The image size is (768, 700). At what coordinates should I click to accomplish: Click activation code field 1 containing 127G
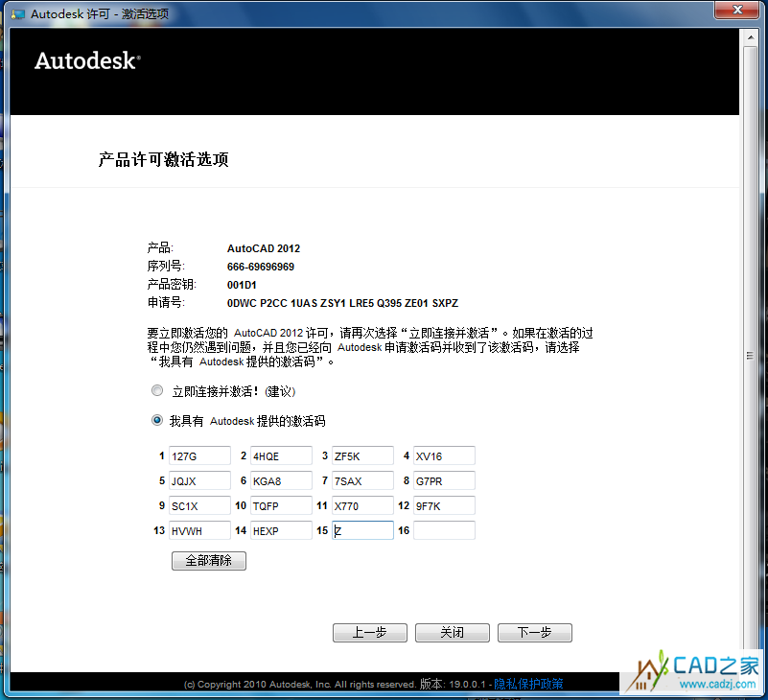[x=199, y=455]
